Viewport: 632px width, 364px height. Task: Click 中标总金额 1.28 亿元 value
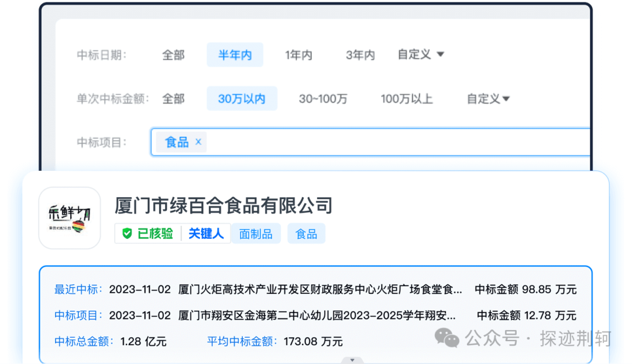[x=143, y=342]
